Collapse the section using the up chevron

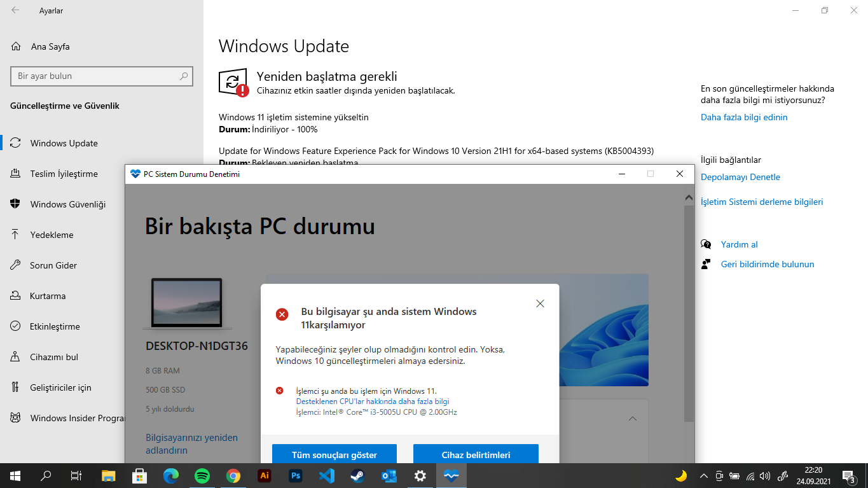pos(633,419)
